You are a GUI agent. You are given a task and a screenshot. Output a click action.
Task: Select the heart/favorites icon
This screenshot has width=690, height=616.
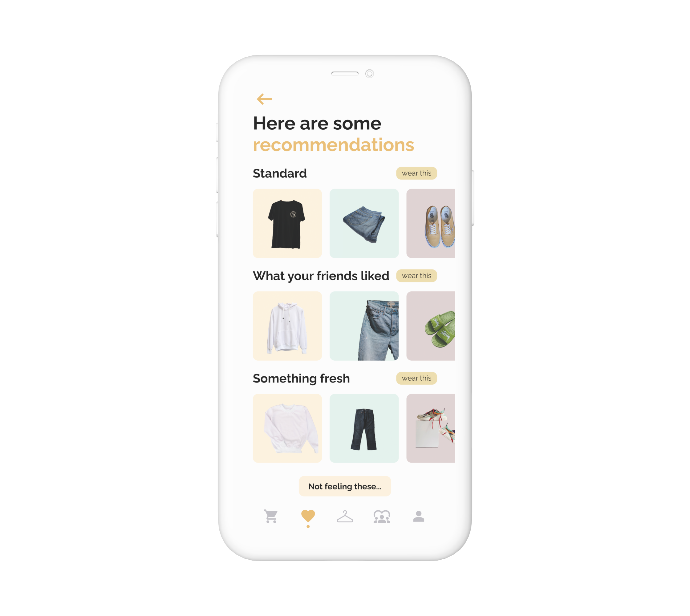308,516
